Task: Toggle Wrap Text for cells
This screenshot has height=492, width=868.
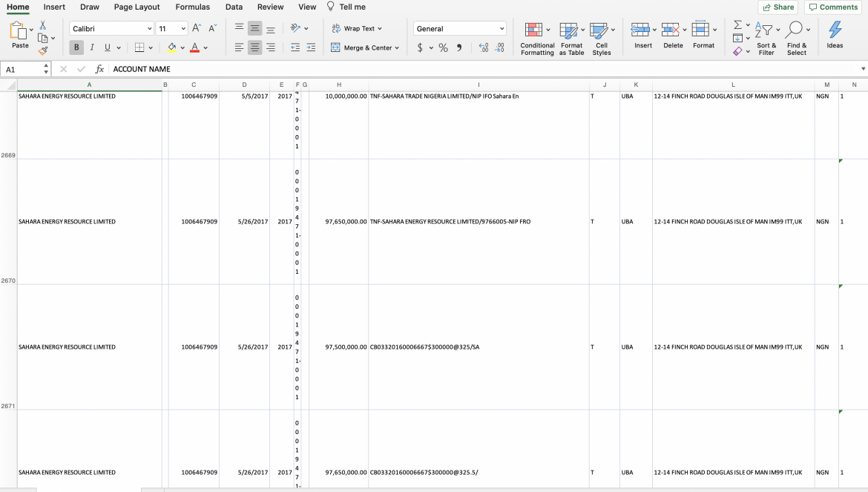Action: 357,28
